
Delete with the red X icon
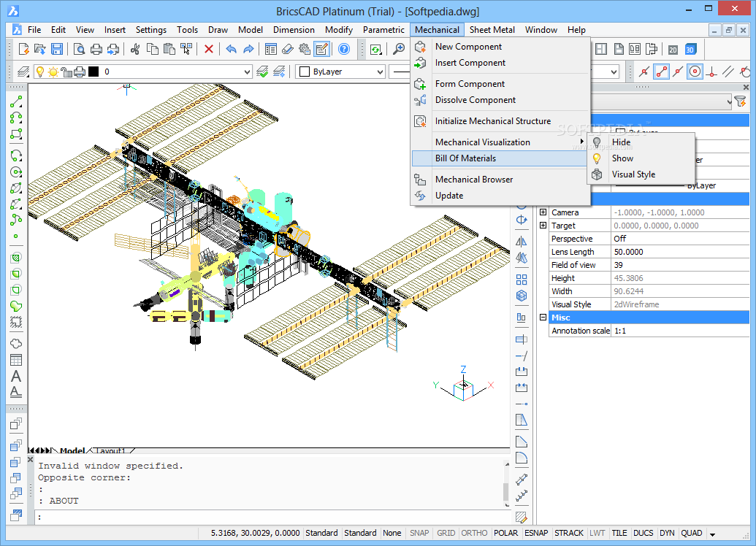point(209,49)
